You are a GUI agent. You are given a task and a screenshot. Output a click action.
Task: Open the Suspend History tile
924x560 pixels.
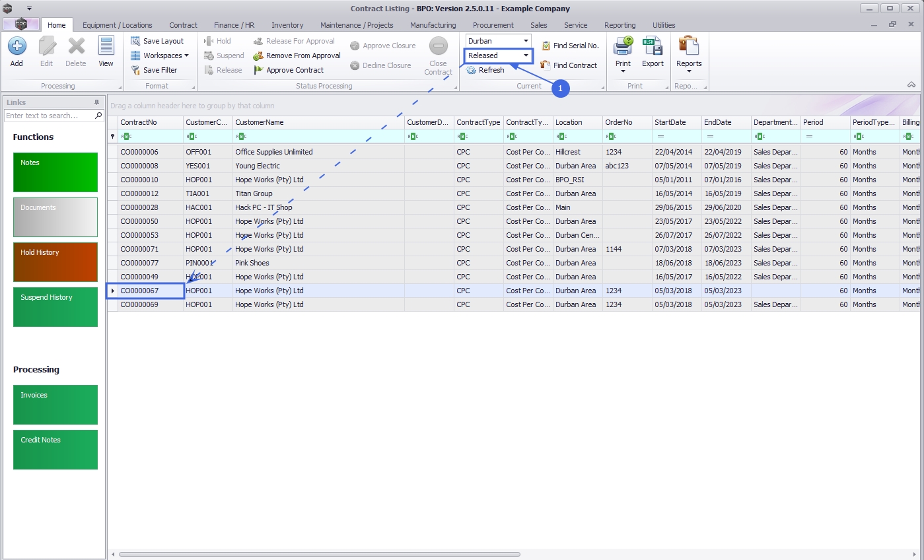(x=55, y=307)
